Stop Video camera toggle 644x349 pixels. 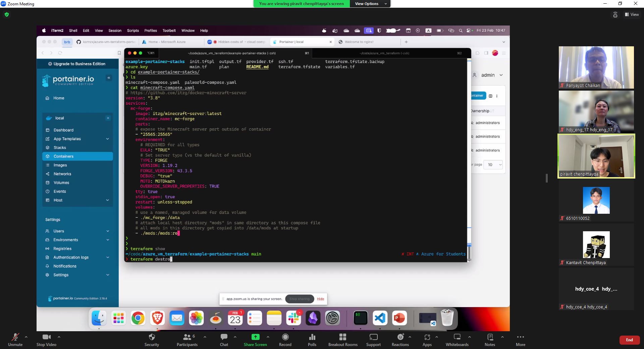46,337
